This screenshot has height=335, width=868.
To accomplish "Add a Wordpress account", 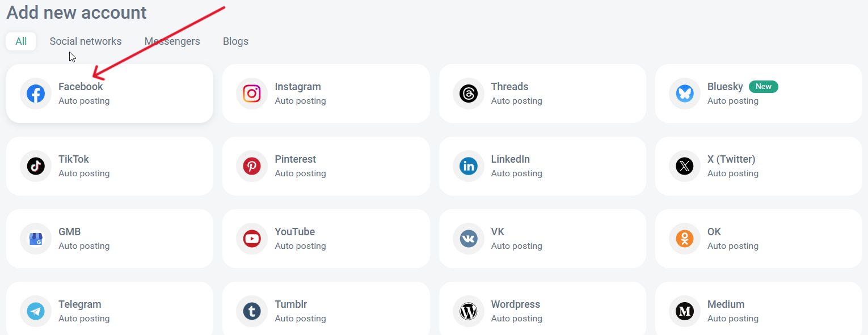I will [x=542, y=310].
